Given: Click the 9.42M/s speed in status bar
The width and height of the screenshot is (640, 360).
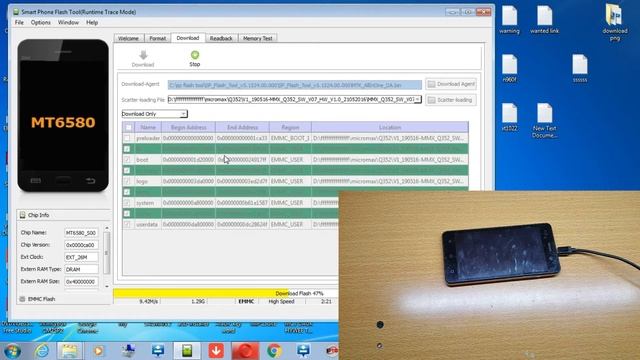Looking at the screenshot, I should pos(149,301).
